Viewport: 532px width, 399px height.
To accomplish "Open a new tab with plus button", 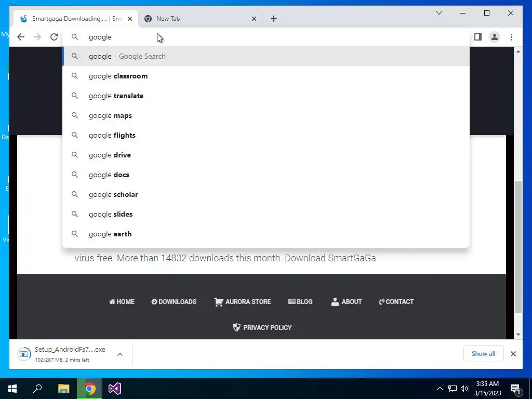I will point(274,19).
